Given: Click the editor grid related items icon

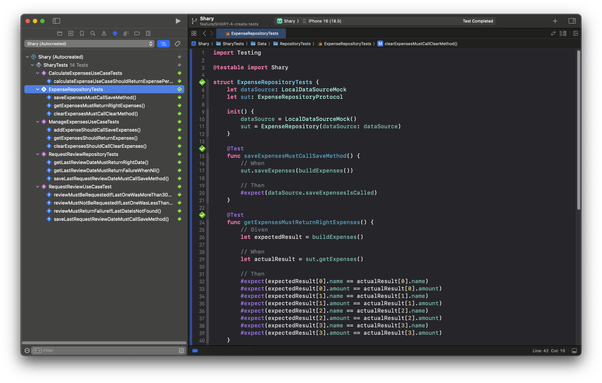Looking at the screenshot, I should tap(194, 33).
